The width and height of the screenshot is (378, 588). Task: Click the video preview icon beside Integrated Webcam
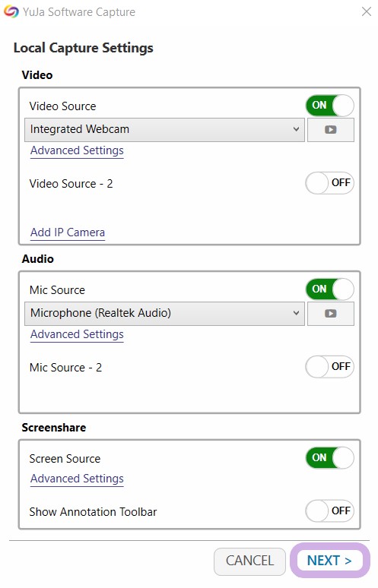point(330,130)
